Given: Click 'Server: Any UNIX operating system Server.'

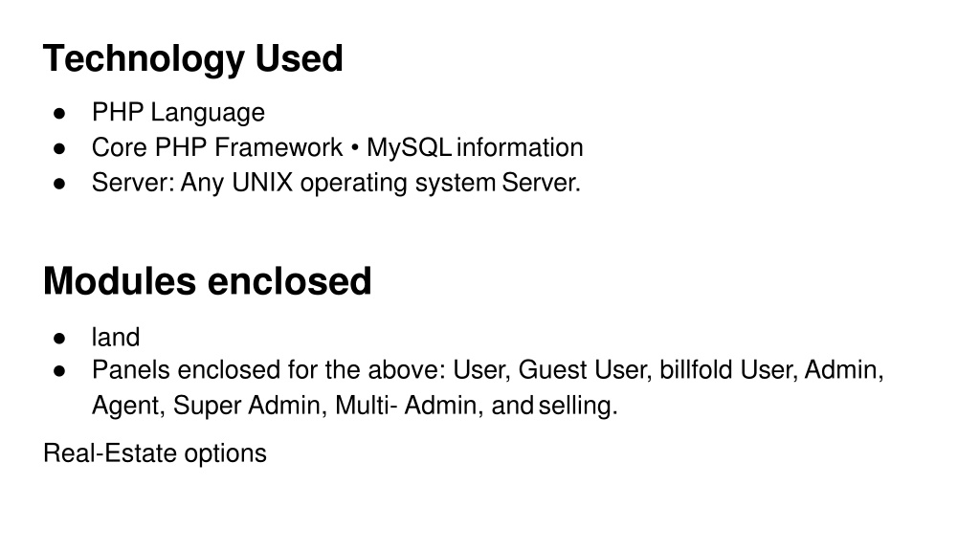Looking at the screenshot, I should coord(336,183).
